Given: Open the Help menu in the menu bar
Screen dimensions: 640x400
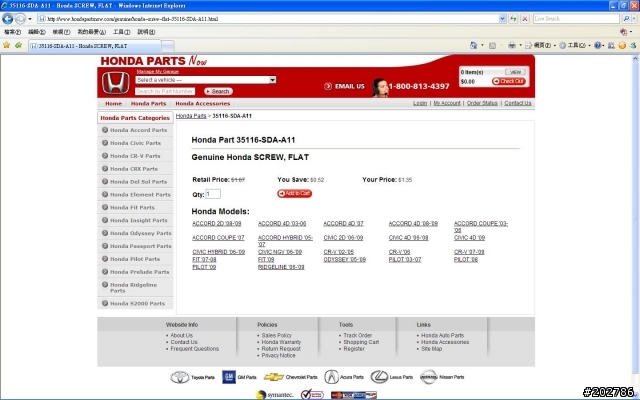Looking at the screenshot, I should tap(146, 32).
